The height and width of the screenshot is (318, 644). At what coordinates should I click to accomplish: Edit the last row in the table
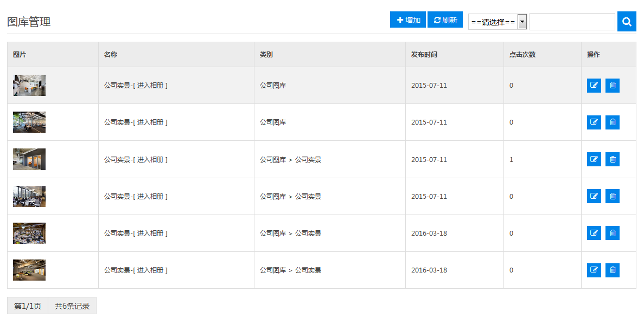pos(594,270)
